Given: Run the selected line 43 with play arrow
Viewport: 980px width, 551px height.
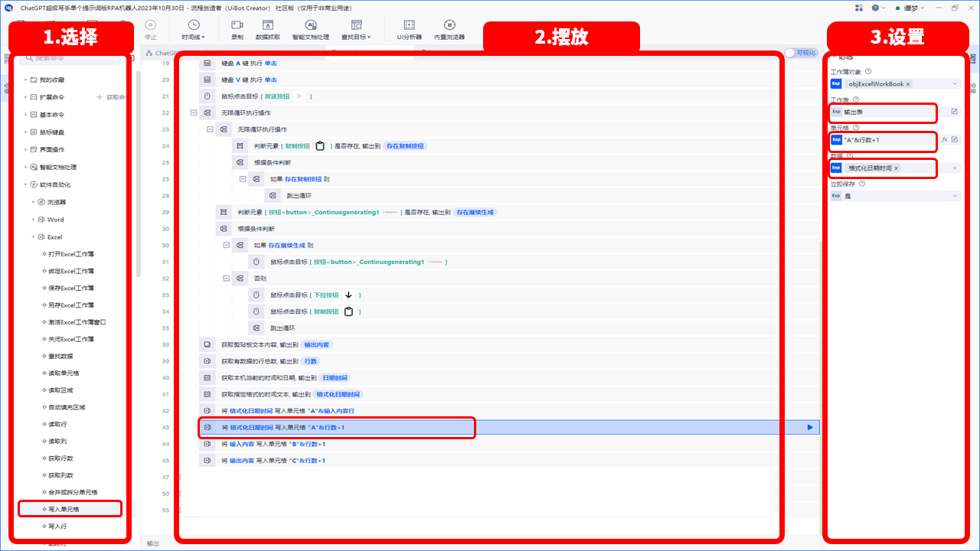Looking at the screenshot, I should 810,427.
